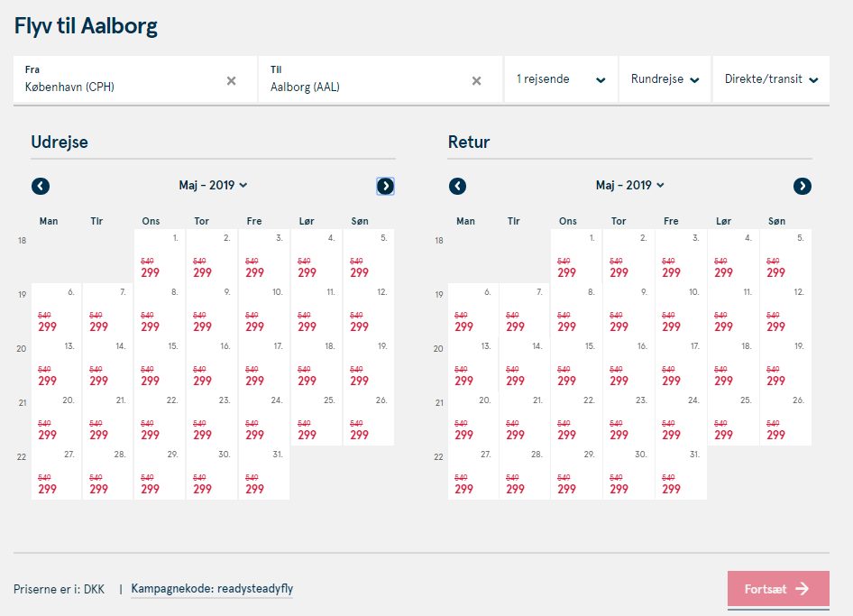Go to next month in Udrejse calendar
Viewport: 853px width, 616px height.
[385, 186]
